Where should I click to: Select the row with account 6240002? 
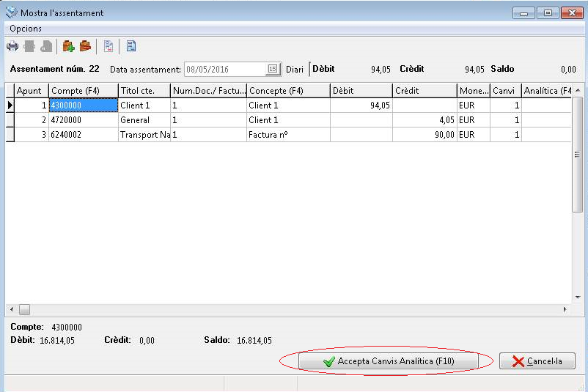289,135
